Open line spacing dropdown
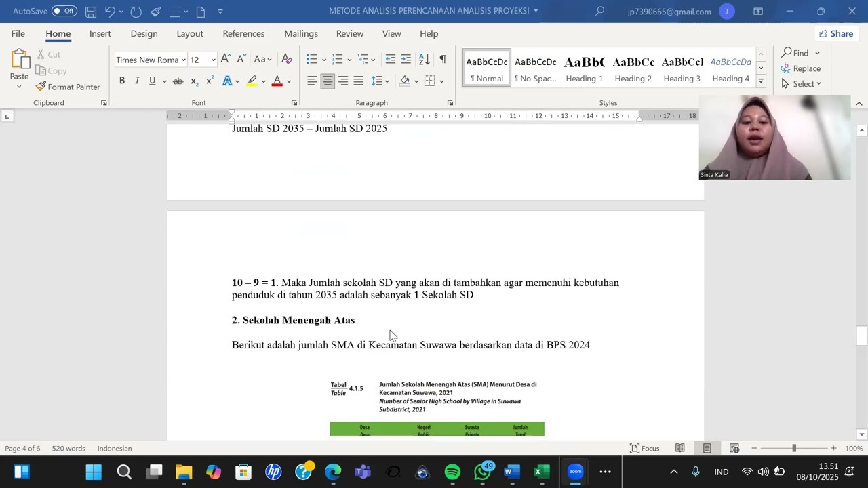The width and height of the screenshot is (868, 488). point(380,81)
